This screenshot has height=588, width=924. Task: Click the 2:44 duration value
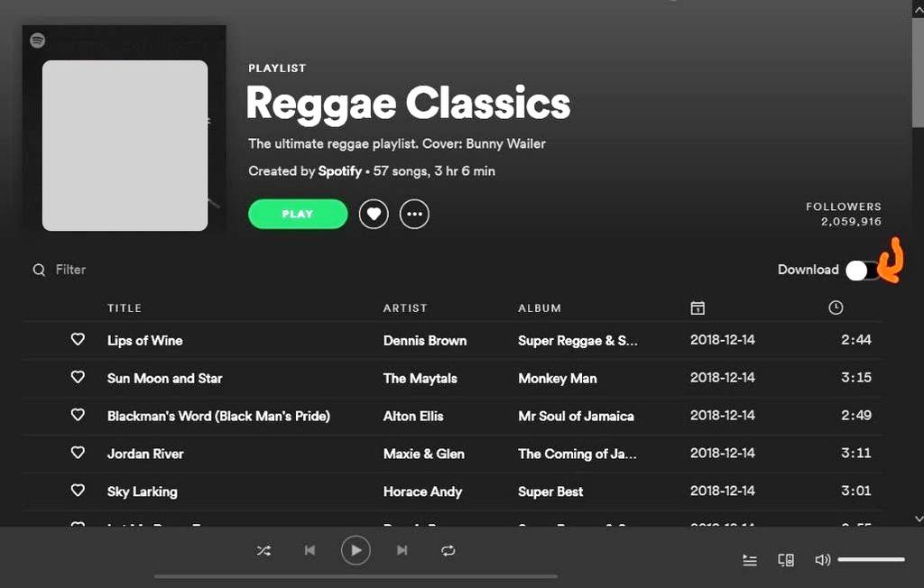(856, 339)
